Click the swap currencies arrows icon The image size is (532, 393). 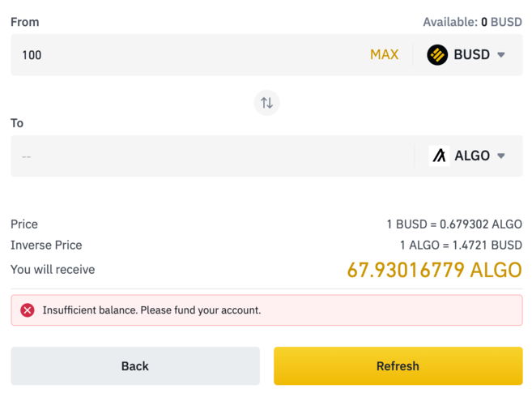click(x=266, y=103)
